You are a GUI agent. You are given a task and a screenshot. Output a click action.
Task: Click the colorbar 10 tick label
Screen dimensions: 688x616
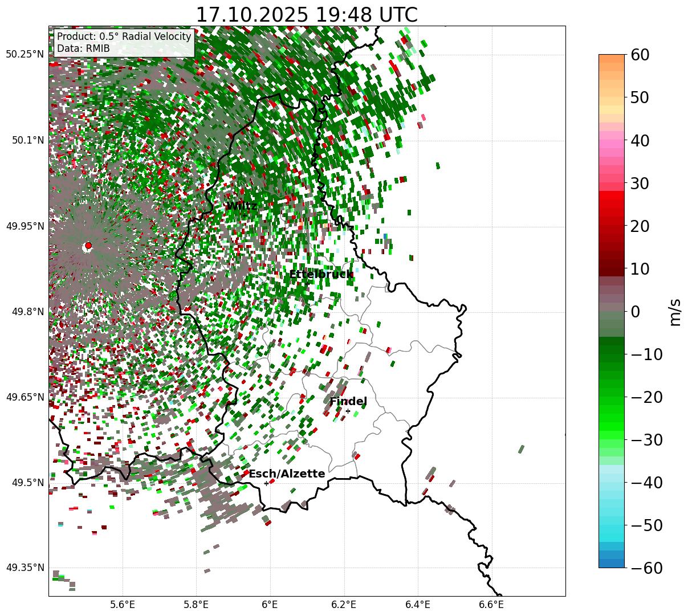point(640,268)
